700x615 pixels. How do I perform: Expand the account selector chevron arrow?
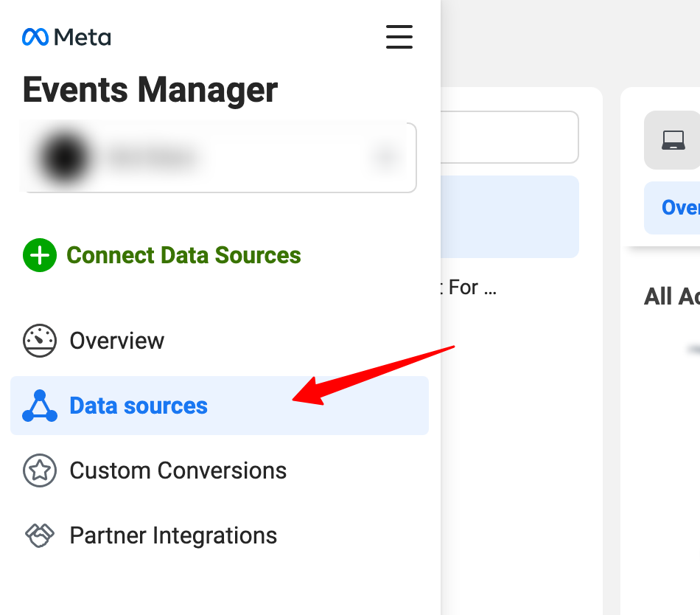tap(385, 157)
